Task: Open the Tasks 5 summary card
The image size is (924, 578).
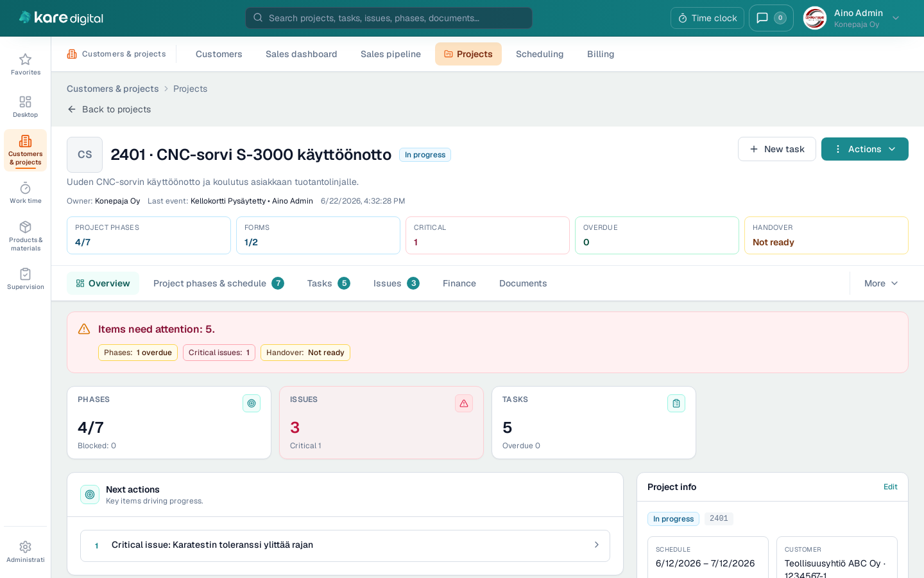Action: pyautogui.click(x=594, y=423)
